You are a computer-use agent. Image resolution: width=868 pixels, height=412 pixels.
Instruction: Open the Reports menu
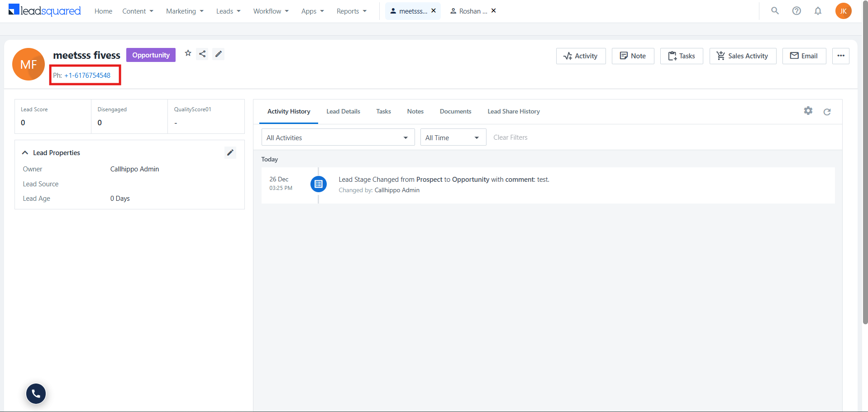[x=351, y=11]
